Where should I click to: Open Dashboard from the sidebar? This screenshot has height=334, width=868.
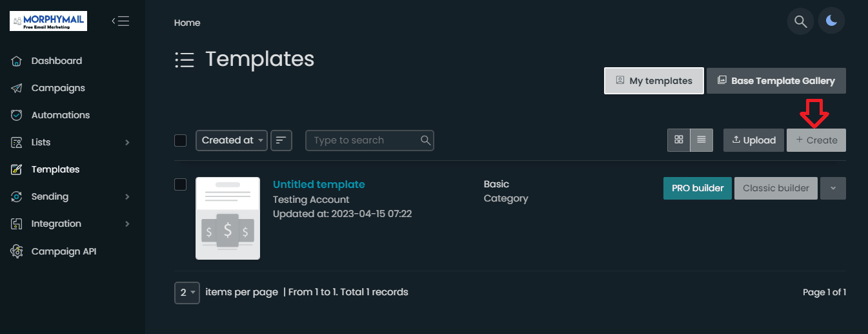coord(57,61)
